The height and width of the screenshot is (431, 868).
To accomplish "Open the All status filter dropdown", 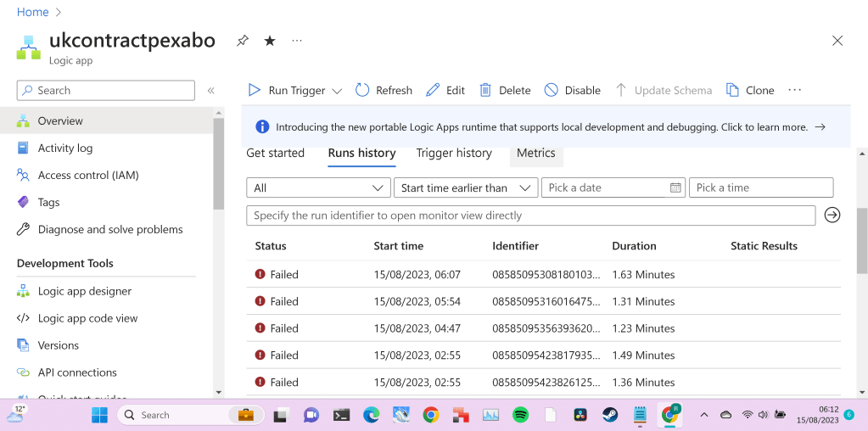I will 318,188.
